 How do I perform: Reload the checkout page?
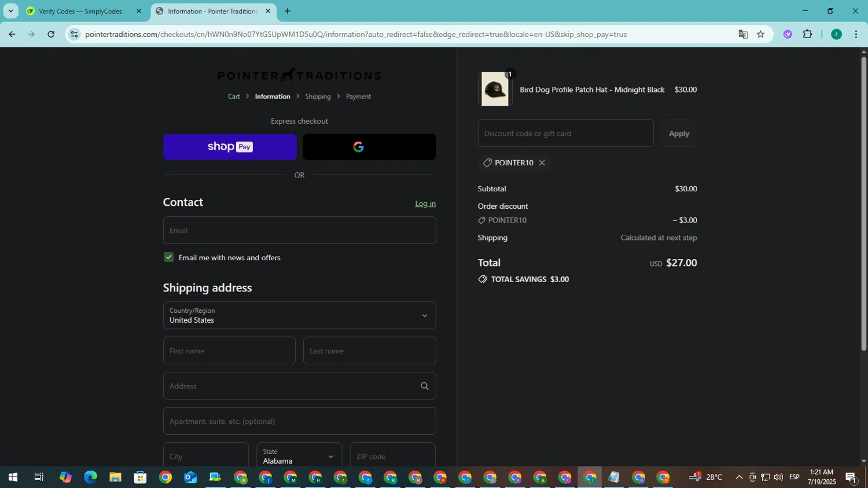point(51,34)
